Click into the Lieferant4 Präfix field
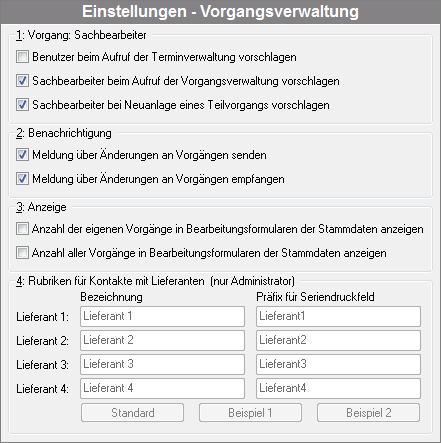The width and height of the screenshot is (441, 443). 338,388
